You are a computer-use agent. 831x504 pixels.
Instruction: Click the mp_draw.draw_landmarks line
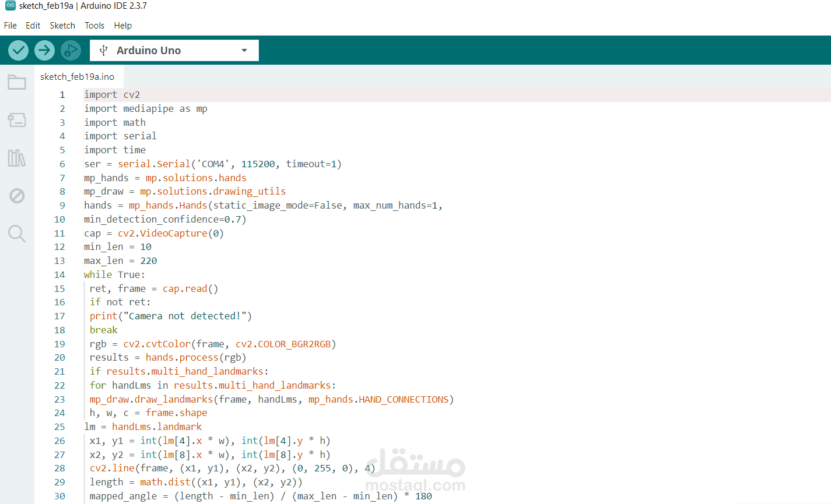(272, 400)
